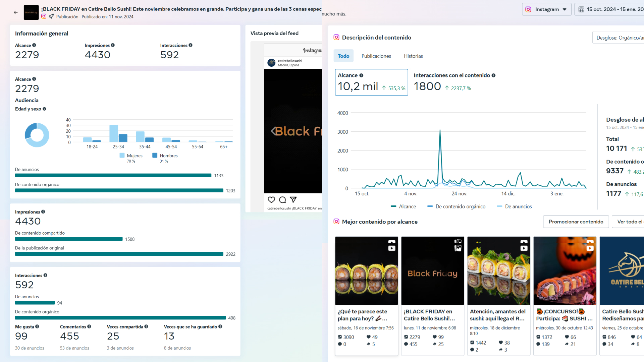
Task: Open the ¡CONCURSO! Participa SUSHI card
Action: [565, 296]
